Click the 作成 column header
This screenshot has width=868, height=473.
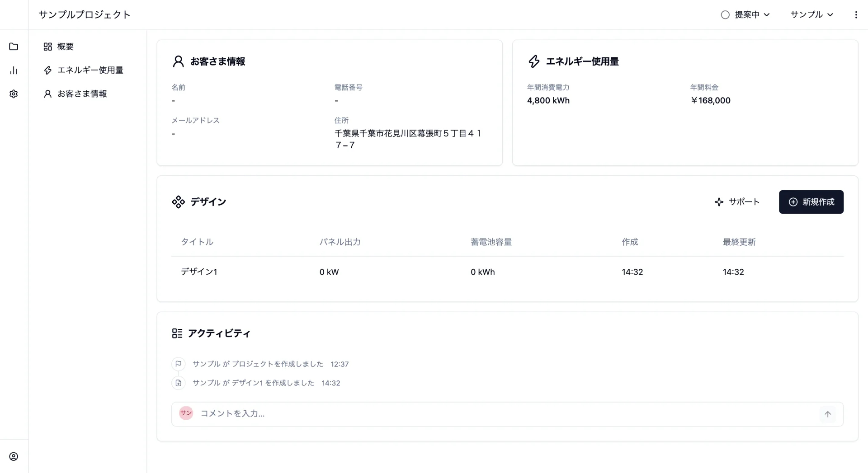click(x=630, y=242)
